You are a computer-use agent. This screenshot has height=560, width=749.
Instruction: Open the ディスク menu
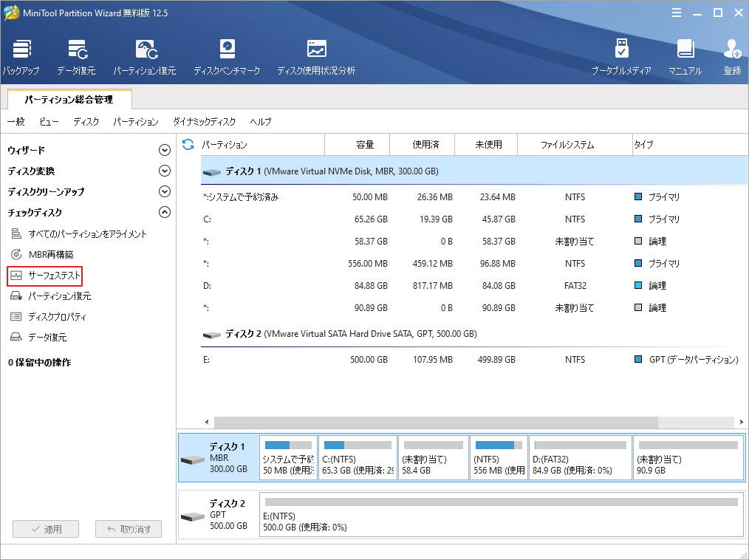point(86,121)
